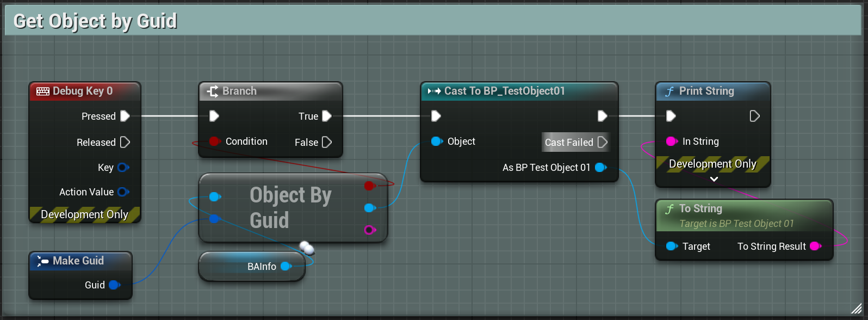Select the To String Result output pin
Screen dimensions: 868x320
click(x=815, y=246)
